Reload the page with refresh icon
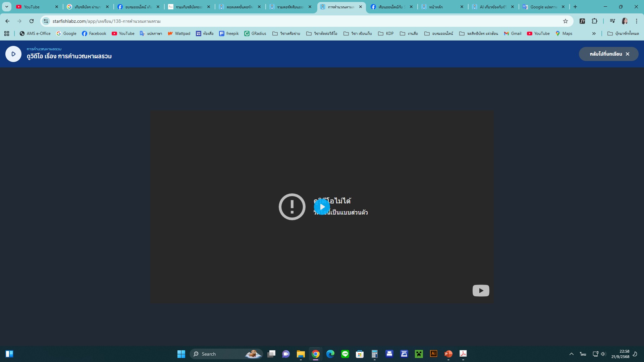The width and height of the screenshot is (644, 362). 32,21
